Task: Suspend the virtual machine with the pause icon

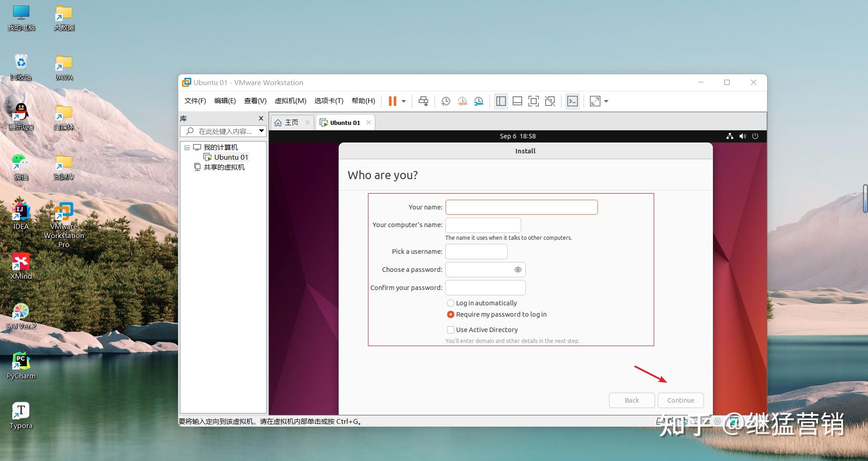Action: click(x=392, y=101)
